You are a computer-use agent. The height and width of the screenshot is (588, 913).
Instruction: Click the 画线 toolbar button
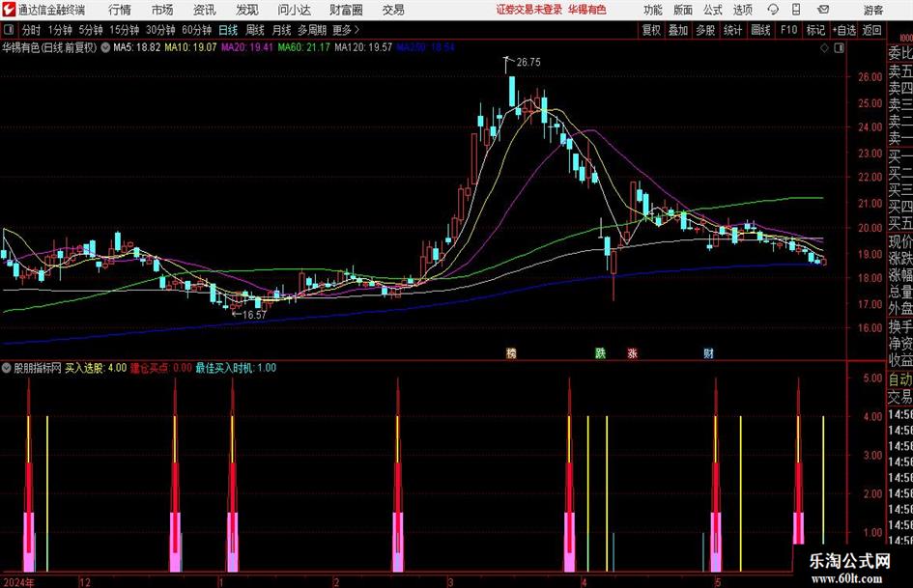[x=760, y=30]
